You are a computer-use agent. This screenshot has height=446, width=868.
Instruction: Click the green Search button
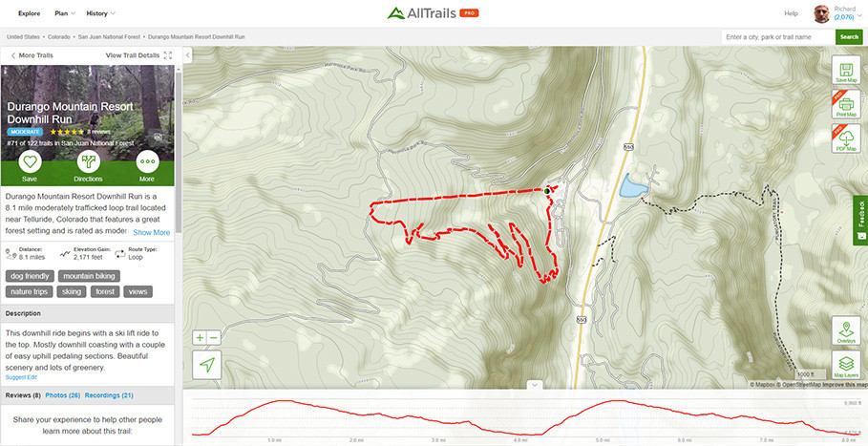click(x=849, y=37)
